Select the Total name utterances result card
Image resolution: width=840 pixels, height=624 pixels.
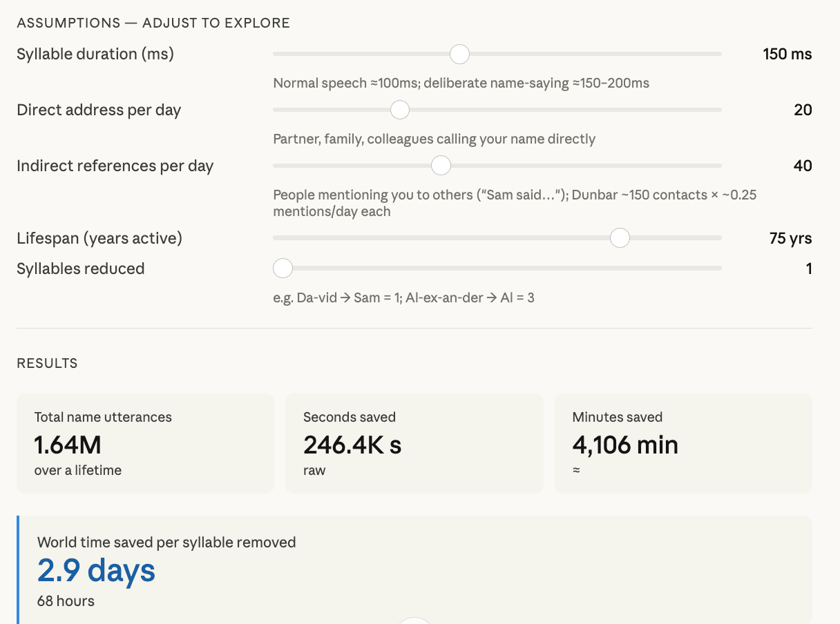(145, 443)
